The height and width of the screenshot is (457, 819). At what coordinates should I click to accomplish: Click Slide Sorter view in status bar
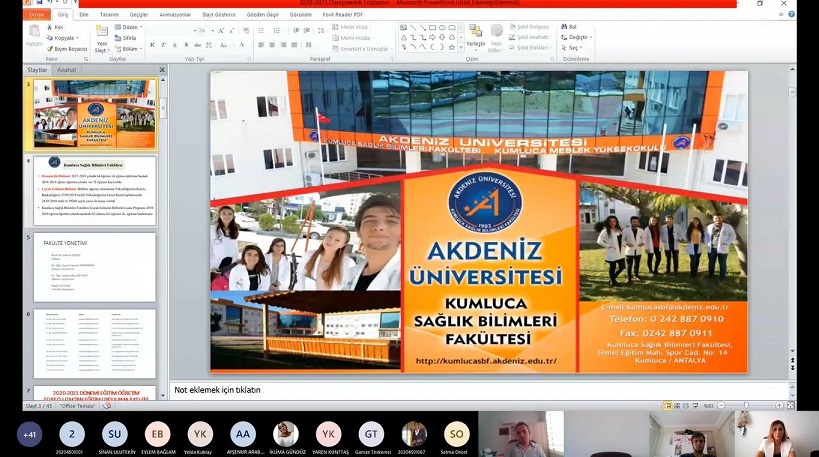pos(677,405)
